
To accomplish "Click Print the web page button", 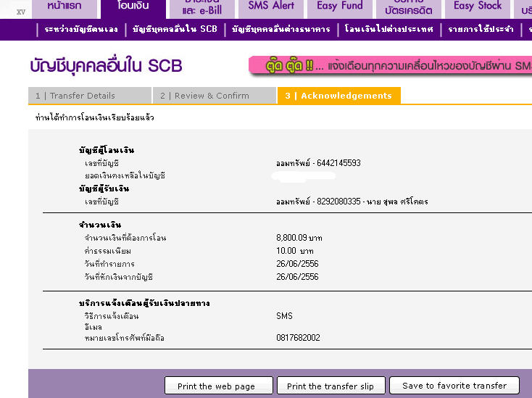I will [x=219, y=386].
